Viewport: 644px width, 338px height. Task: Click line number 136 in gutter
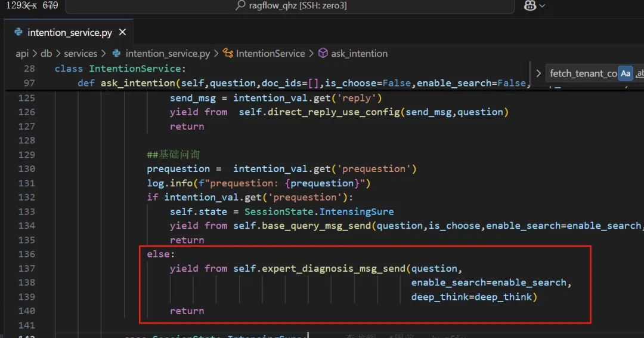pos(27,254)
